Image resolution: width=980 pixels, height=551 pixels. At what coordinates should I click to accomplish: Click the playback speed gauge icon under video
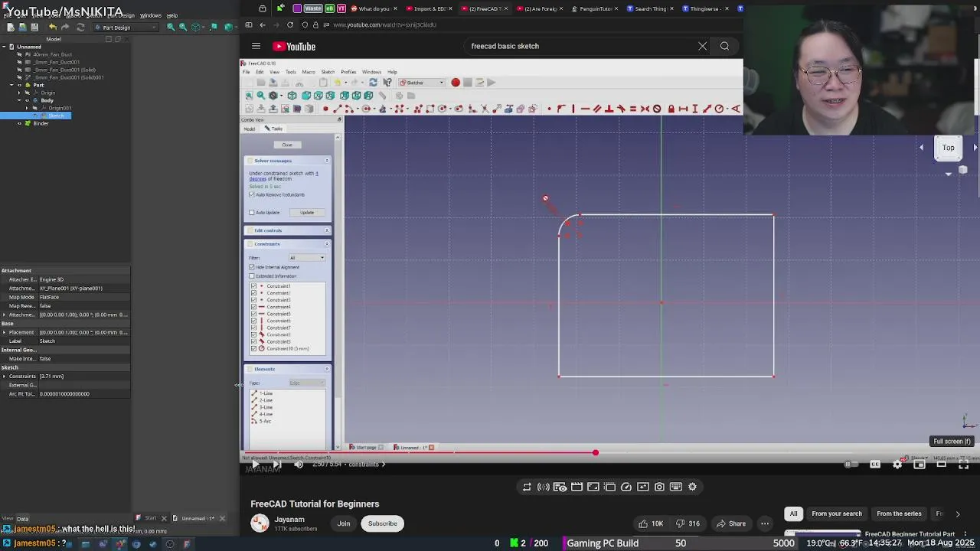click(x=626, y=487)
